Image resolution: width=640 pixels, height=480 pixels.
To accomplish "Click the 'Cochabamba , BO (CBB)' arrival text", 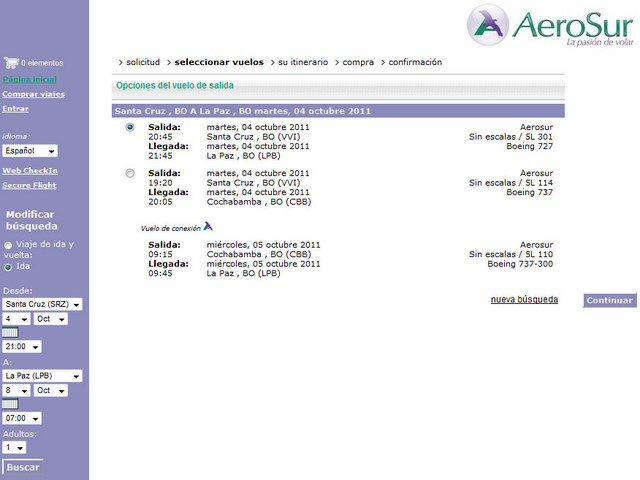I will pos(259,202).
